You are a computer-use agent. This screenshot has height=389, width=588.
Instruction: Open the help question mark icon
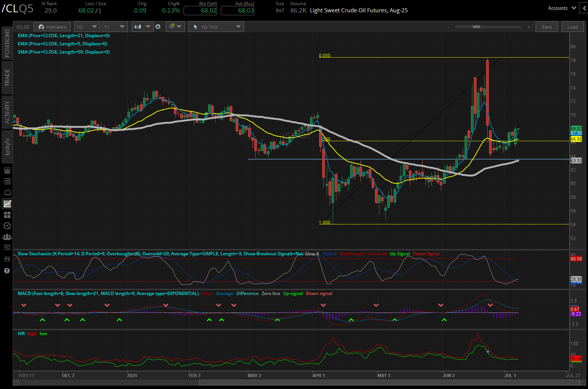(x=7, y=270)
